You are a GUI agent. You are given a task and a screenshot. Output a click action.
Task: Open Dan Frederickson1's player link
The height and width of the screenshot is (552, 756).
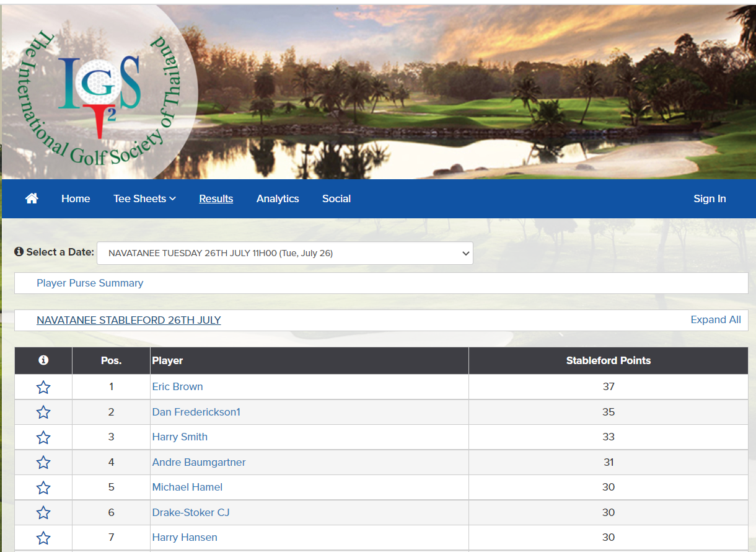196,412
